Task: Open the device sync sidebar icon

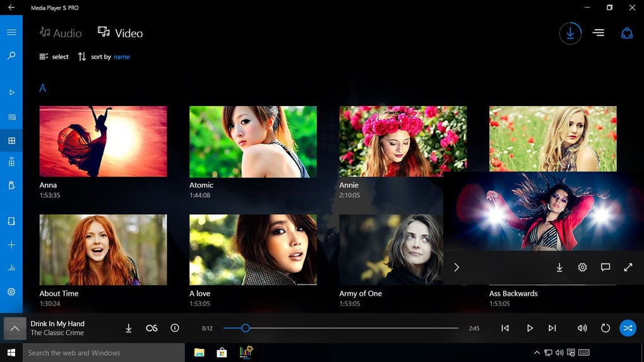Action: coord(11,221)
